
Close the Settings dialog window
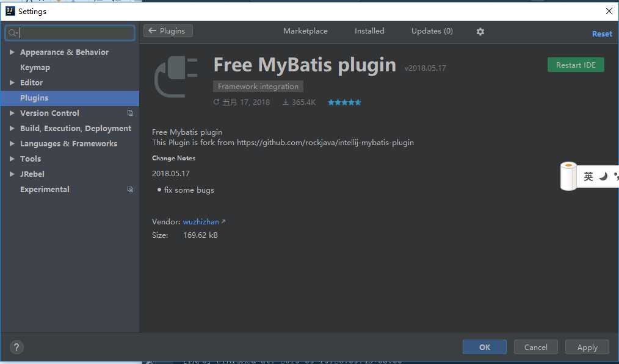(x=609, y=11)
